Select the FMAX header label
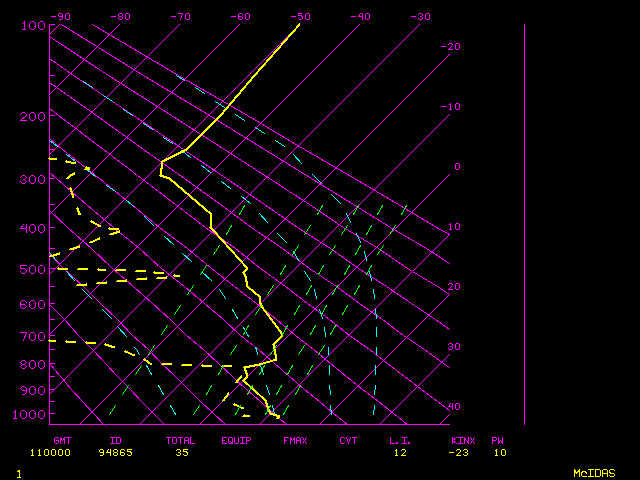This screenshot has height=480, width=640. [295, 440]
